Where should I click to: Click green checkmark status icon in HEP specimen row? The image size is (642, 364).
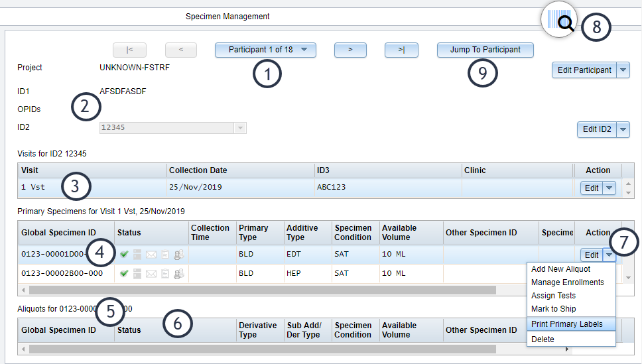tap(124, 274)
